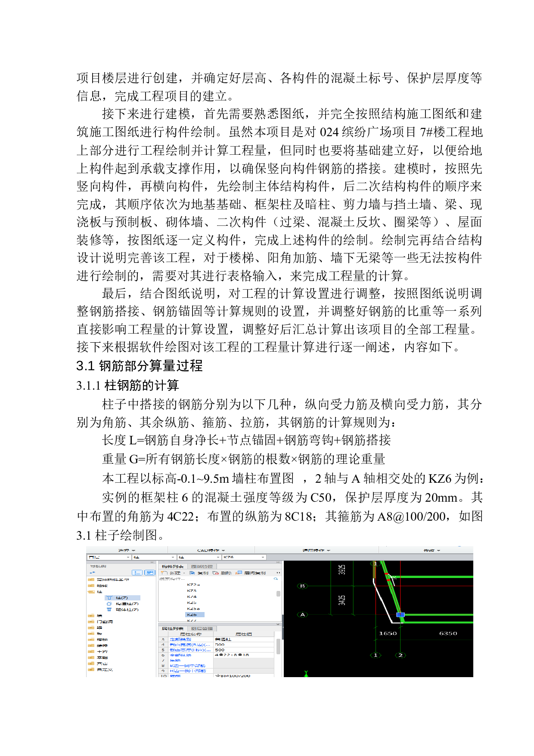Select 构造柱(Z) in the navigation tree
The image size is (534, 756).
127,604
